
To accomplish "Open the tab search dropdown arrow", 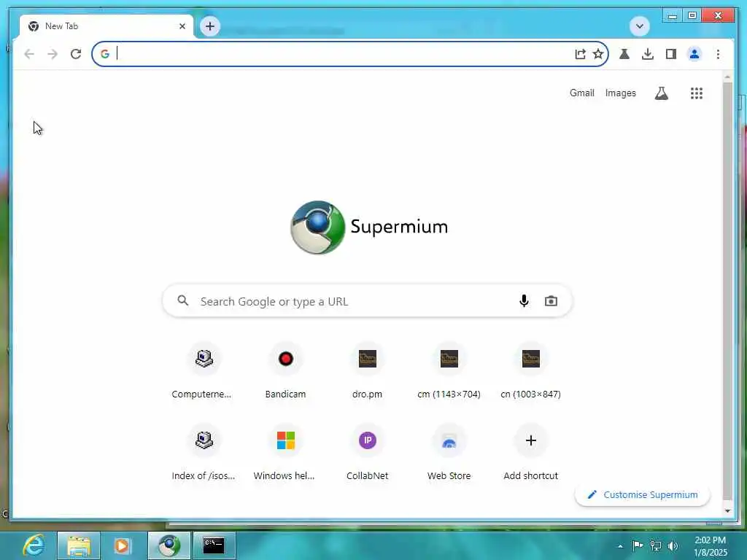I will coord(639,26).
